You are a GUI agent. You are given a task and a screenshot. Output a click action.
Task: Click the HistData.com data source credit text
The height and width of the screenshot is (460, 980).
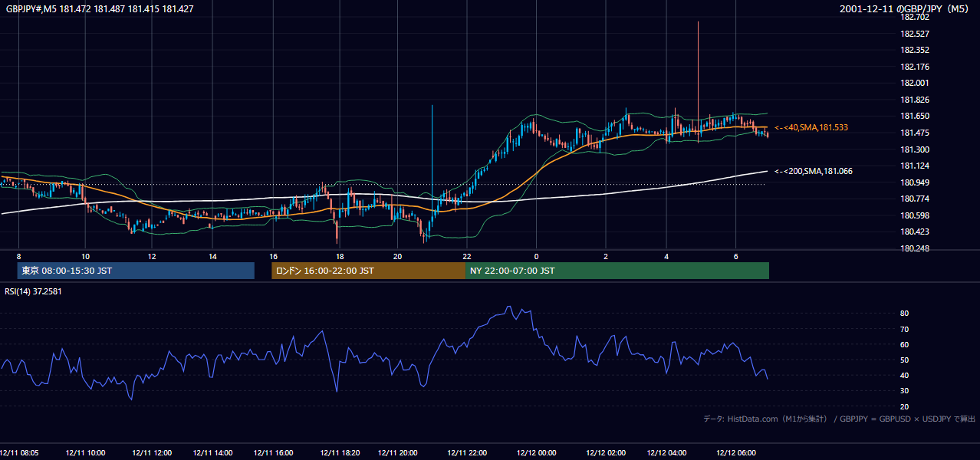(x=840, y=419)
